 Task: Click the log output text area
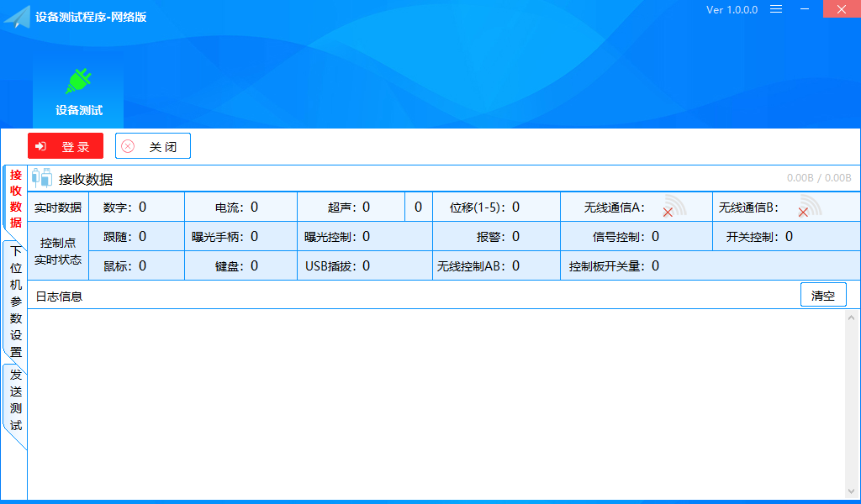pyautogui.click(x=436, y=404)
